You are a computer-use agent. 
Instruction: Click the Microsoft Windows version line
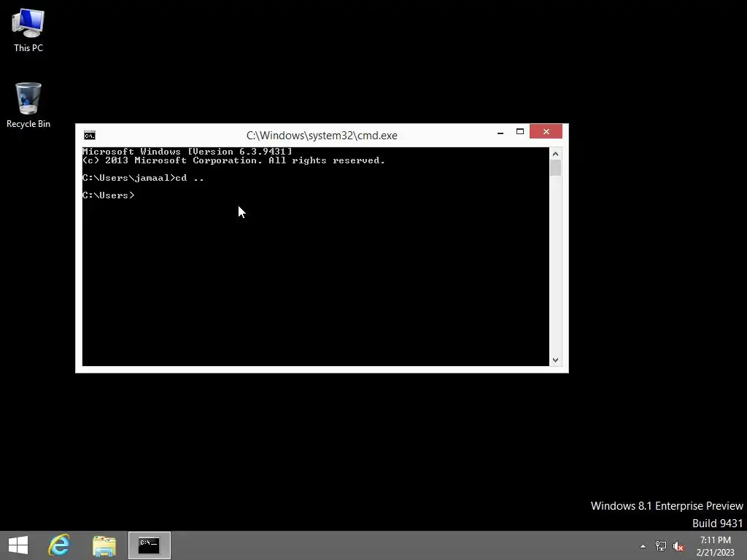187,152
